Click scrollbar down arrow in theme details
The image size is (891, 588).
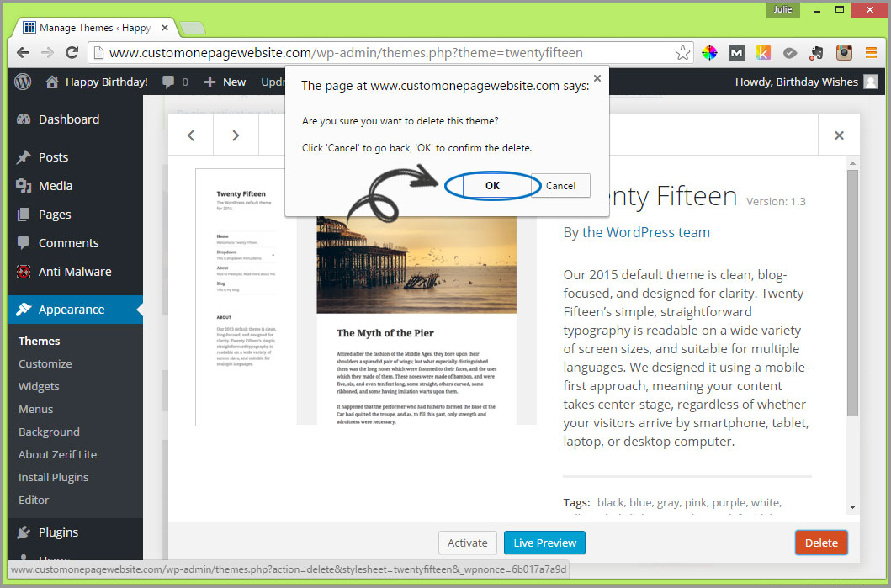click(852, 506)
